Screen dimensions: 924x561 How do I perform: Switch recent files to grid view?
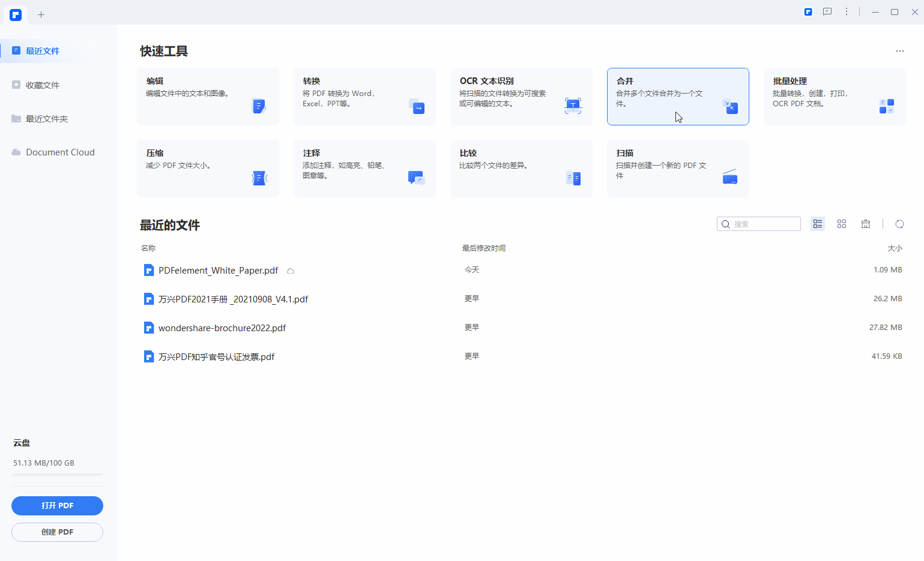coord(841,223)
